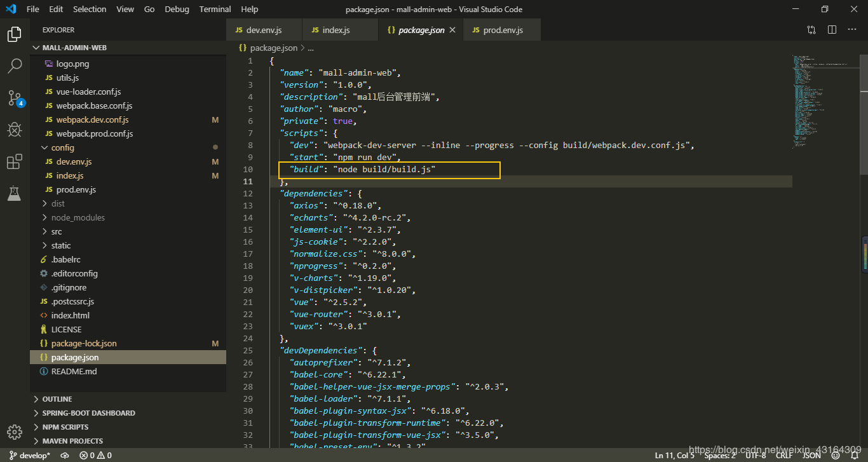Open README.md in the explorer
Screen dimensions: 868x462
click(128, 371)
